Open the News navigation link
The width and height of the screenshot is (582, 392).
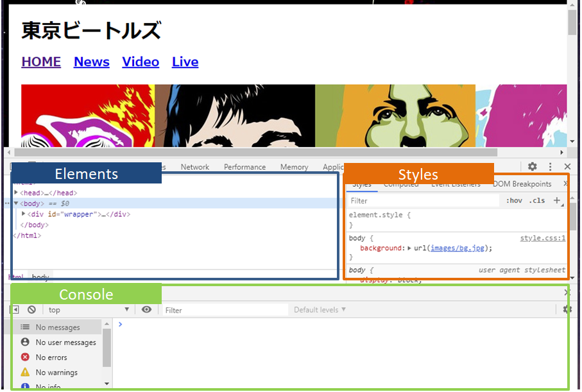[92, 62]
